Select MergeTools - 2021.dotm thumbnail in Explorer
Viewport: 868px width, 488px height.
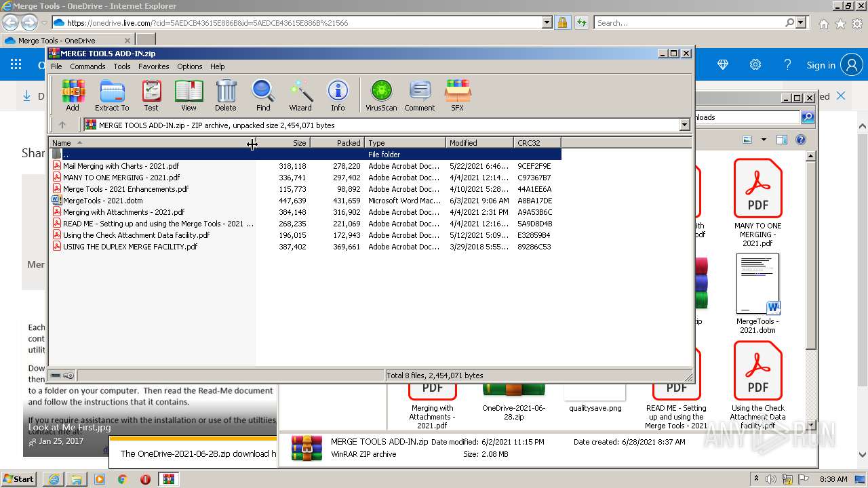(x=757, y=293)
